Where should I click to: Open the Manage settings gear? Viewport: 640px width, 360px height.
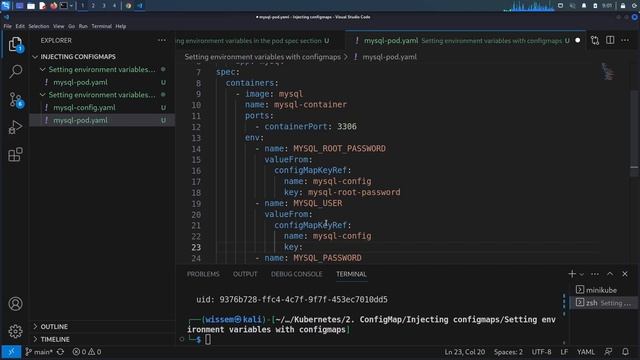point(15,331)
